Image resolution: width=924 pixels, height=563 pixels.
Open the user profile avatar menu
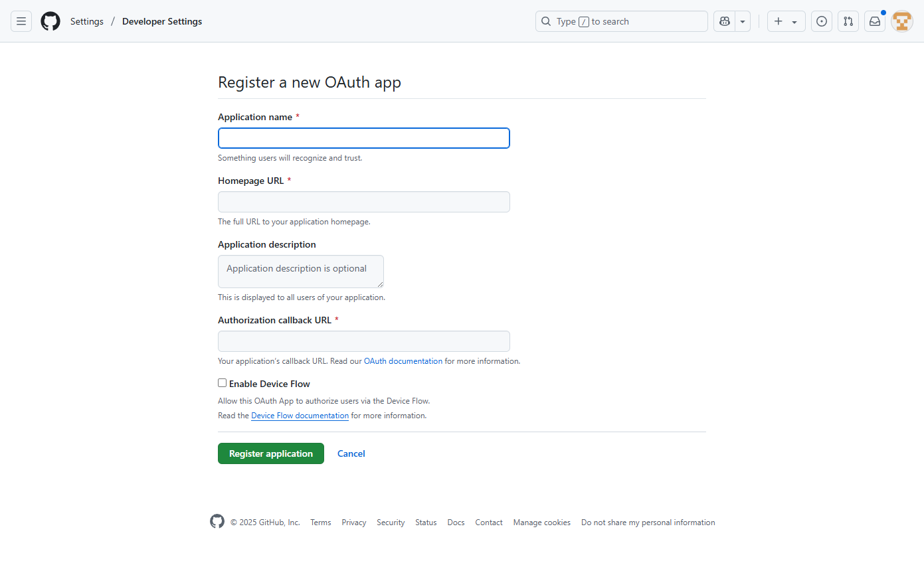click(x=902, y=21)
